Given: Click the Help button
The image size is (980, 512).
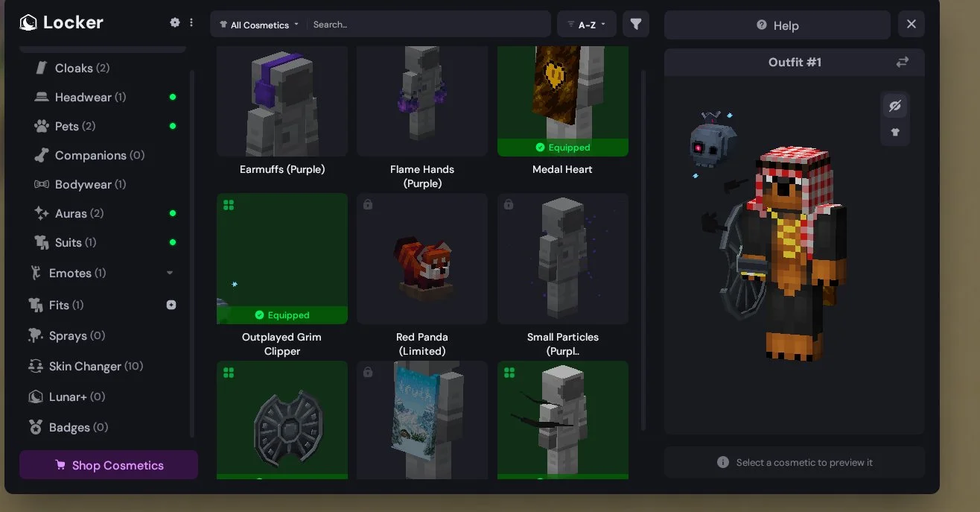Looking at the screenshot, I should click(777, 25).
